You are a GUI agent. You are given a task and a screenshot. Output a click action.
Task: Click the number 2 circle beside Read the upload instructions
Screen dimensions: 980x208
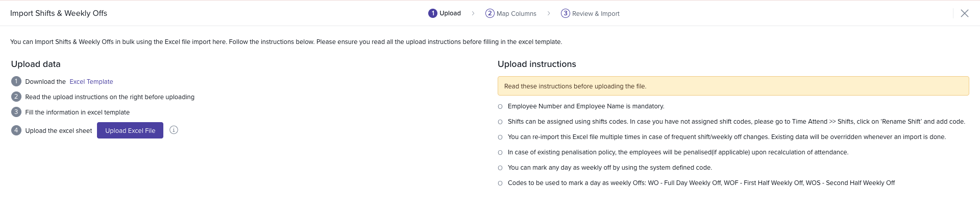16,97
